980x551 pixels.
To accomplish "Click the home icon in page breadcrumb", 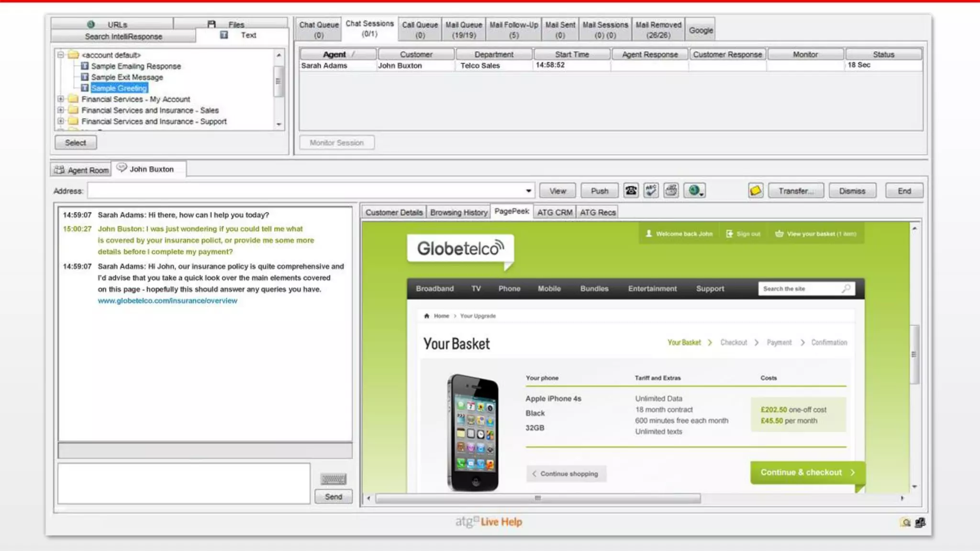I will tap(427, 316).
